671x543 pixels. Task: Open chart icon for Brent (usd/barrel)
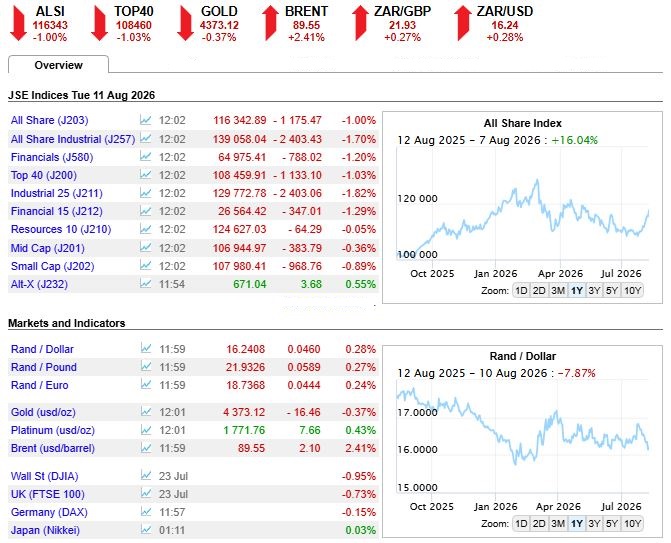146,448
